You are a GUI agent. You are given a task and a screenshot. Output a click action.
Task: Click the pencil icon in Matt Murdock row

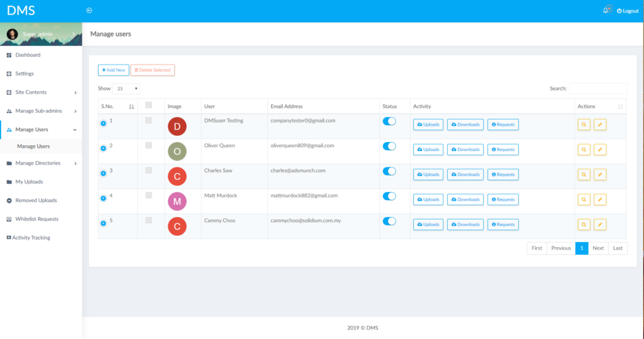click(599, 200)
